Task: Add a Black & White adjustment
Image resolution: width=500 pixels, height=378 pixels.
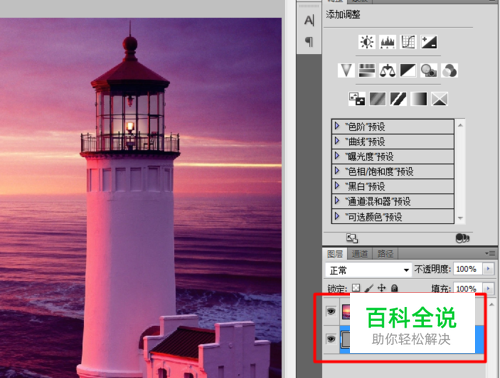Action: pos(408,70)
